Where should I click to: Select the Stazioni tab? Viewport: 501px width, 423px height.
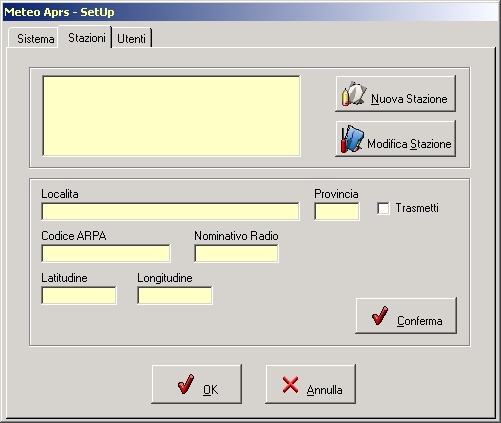point(87,38)
